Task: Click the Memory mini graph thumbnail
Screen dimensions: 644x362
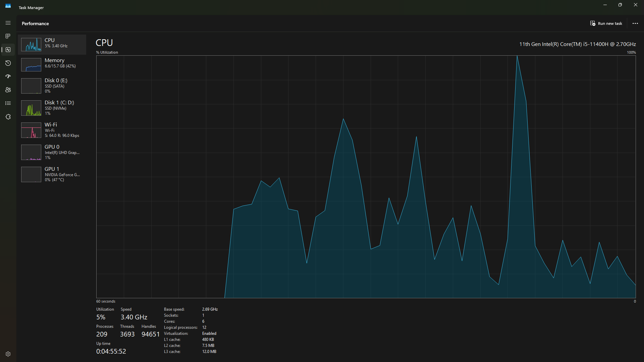Action: pyautogui.click(x=31, y=65)
